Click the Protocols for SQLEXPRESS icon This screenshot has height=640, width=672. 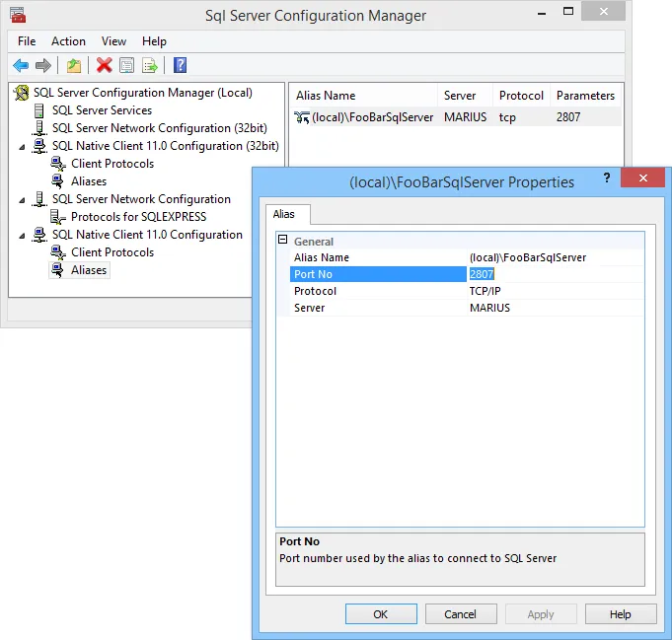coord(58,217)
